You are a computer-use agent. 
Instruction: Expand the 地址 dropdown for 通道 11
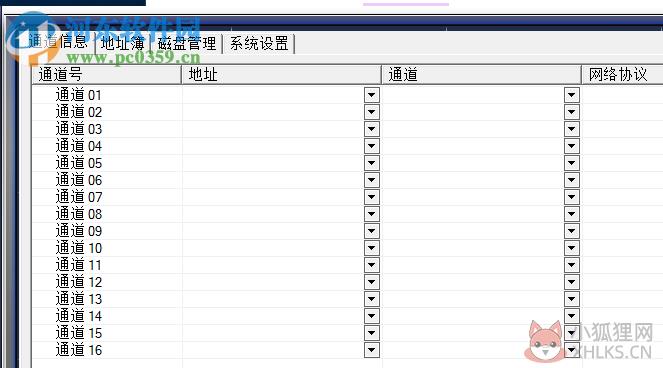372,265
